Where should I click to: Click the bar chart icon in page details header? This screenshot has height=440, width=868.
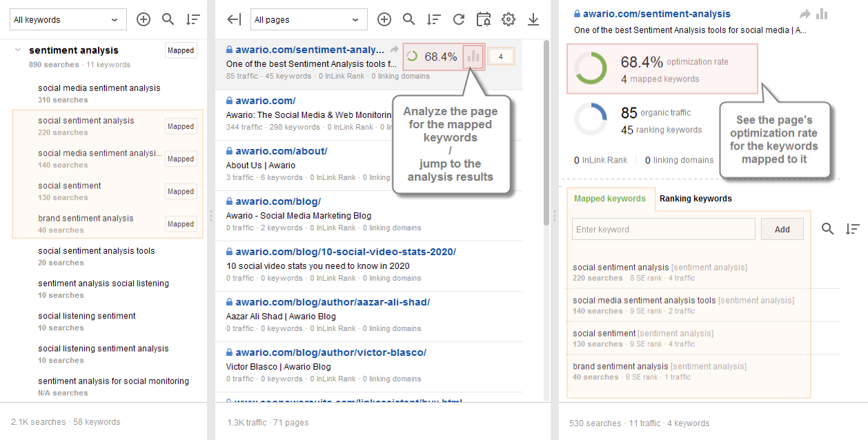pyautogui.click(x=822, y=14)
